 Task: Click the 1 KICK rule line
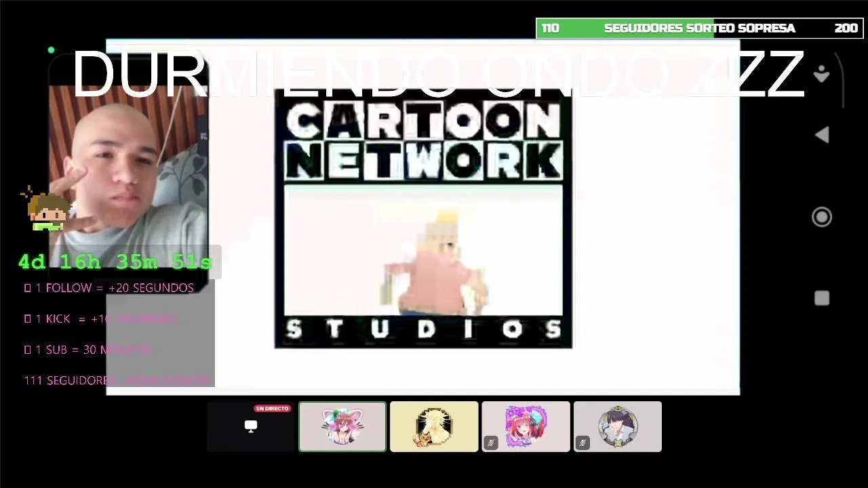tap(100, 319)
